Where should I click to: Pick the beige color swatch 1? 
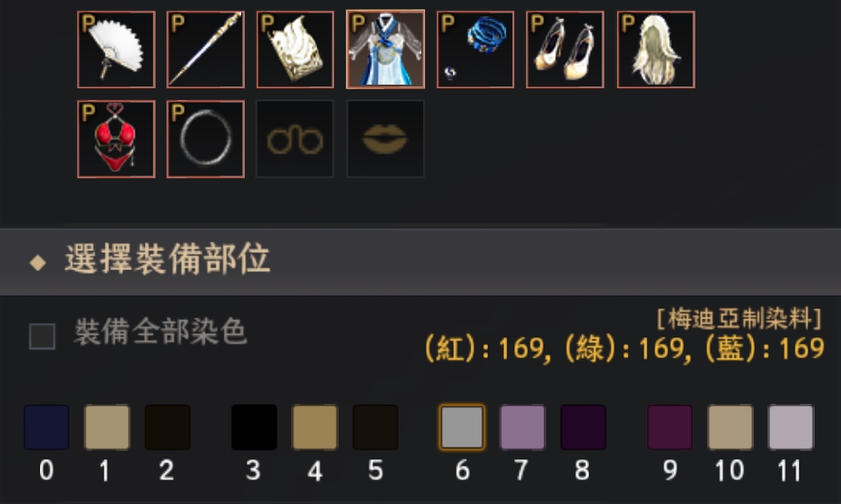coord(107,428)
